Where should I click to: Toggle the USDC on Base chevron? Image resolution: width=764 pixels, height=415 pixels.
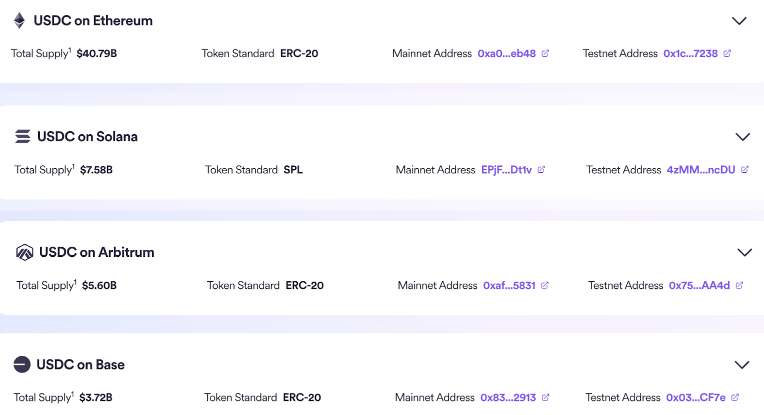742,365
